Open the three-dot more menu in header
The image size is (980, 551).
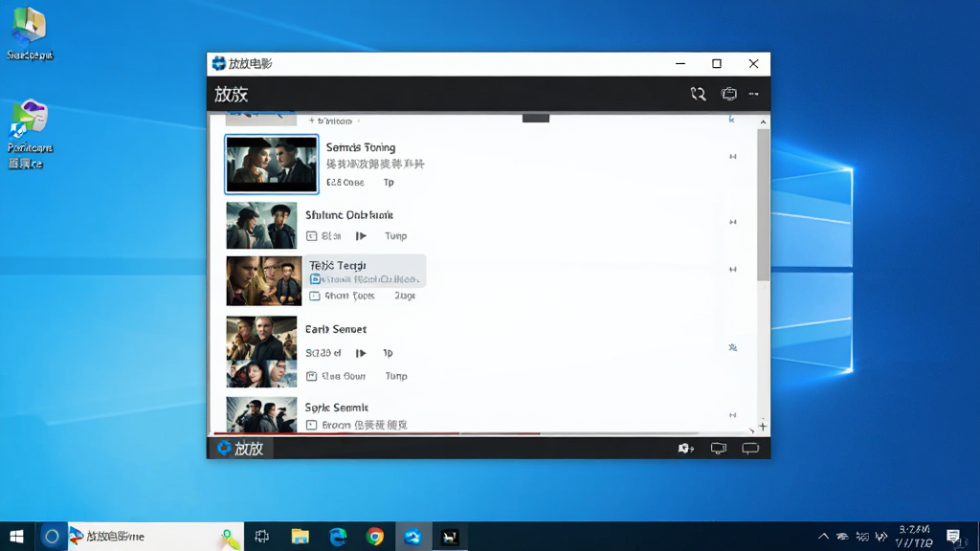754,94
